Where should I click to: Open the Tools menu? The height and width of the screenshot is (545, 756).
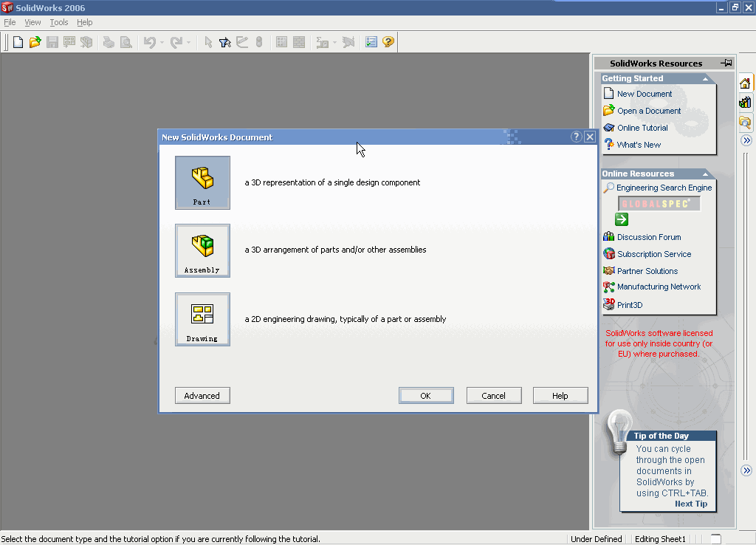pyautogui.click(x=59, y=22)
